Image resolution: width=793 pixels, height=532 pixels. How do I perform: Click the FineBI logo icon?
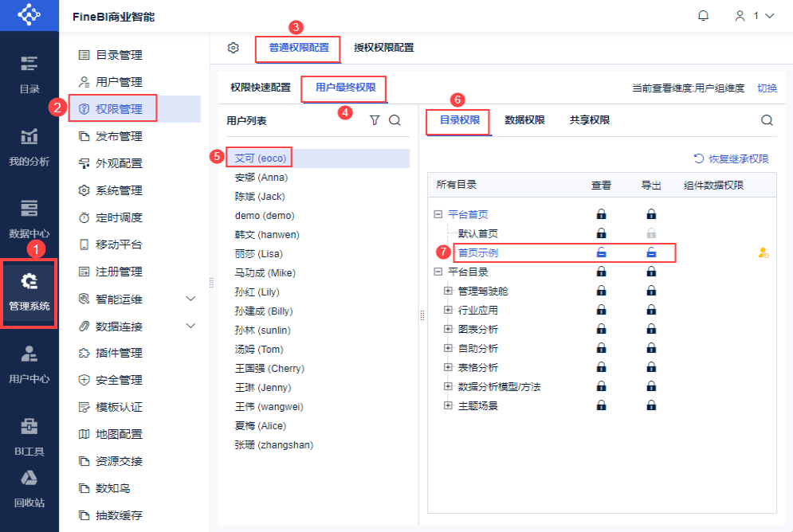pyautogui.click(x=29, y=14)
